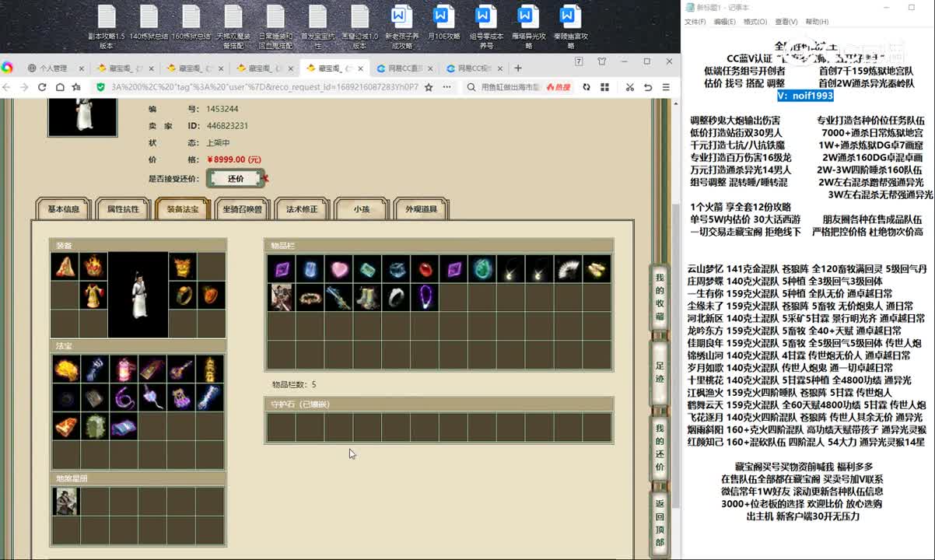Image resolution: width=935 pixels, height=560 pixels.
Task: Select the golden bracelet item in inventory
Action: (310, 297)
